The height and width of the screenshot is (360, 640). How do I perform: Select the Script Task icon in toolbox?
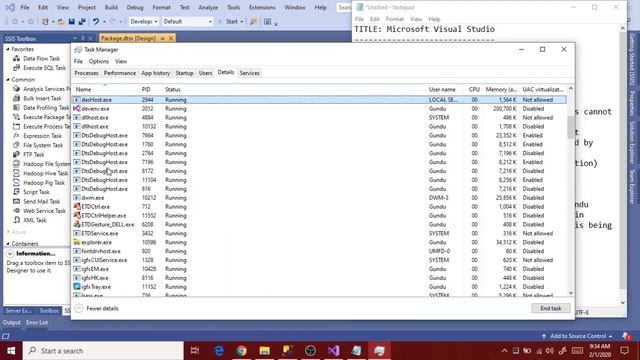[16, 192]
